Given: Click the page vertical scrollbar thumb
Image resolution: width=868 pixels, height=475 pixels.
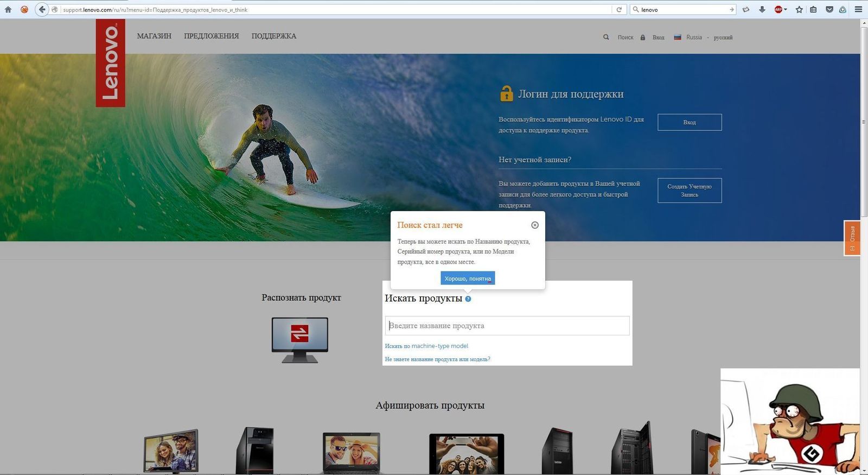Looking at the screenshot, I should (864, 122).
